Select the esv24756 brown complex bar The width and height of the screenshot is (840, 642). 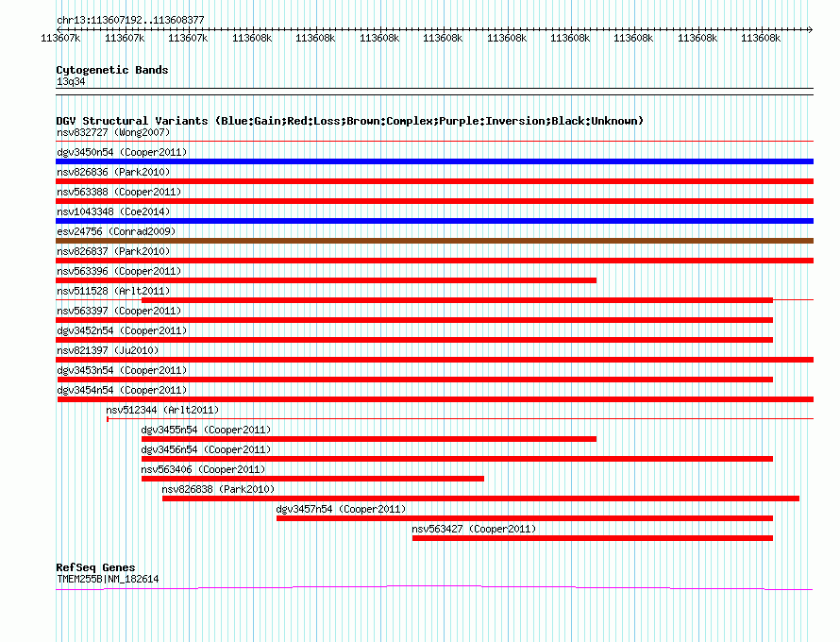click(434, 241)
